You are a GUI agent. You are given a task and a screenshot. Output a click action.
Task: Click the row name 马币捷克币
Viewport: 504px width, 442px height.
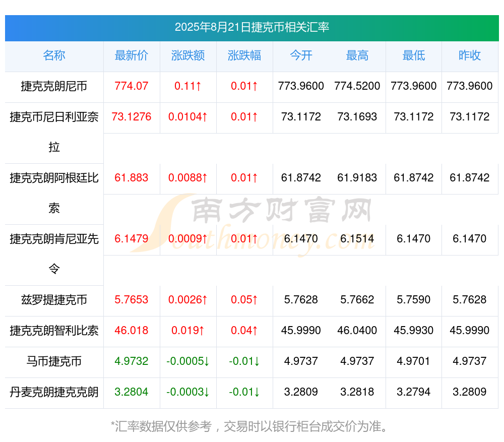[x=54, y=361]
